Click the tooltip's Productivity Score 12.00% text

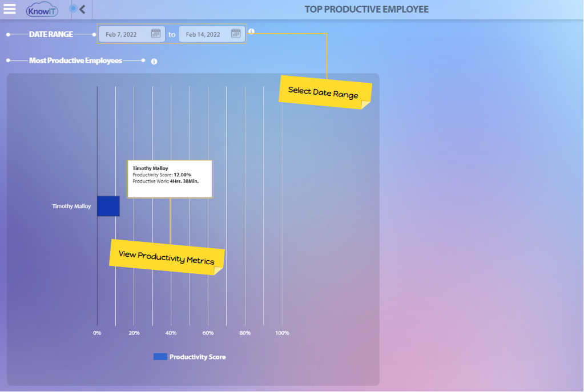pos(162,175)
